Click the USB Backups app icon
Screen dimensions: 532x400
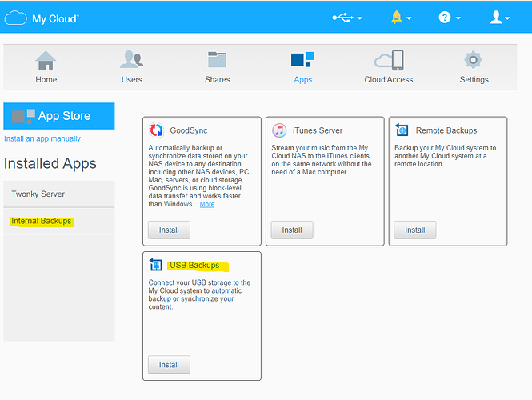(156, 265)
